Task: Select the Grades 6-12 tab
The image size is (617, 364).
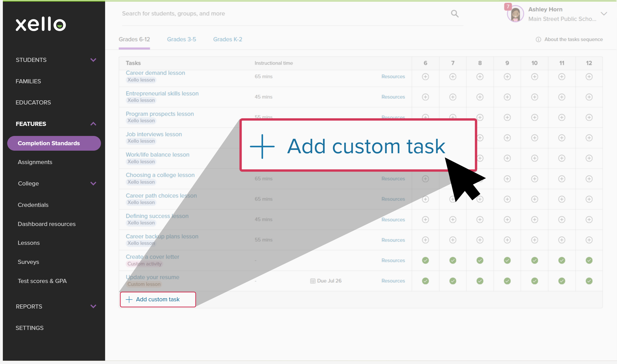Action: coord(134,39)
